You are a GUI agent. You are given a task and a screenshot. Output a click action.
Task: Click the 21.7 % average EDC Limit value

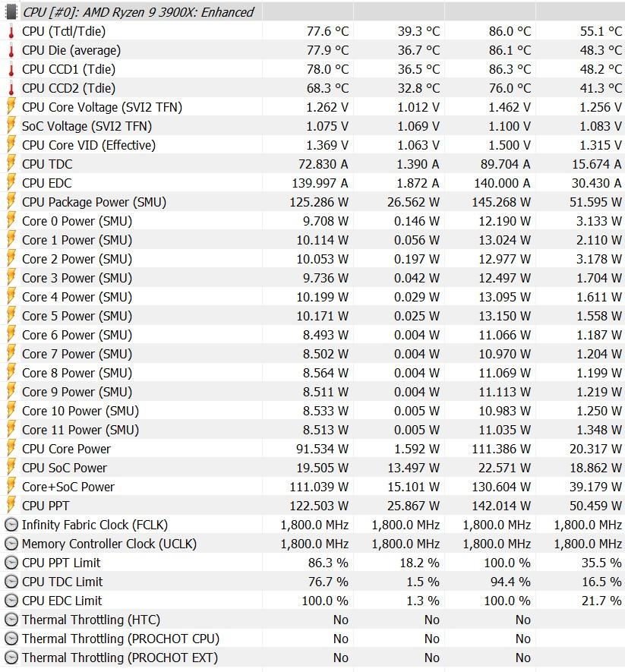tap(601, 601)
